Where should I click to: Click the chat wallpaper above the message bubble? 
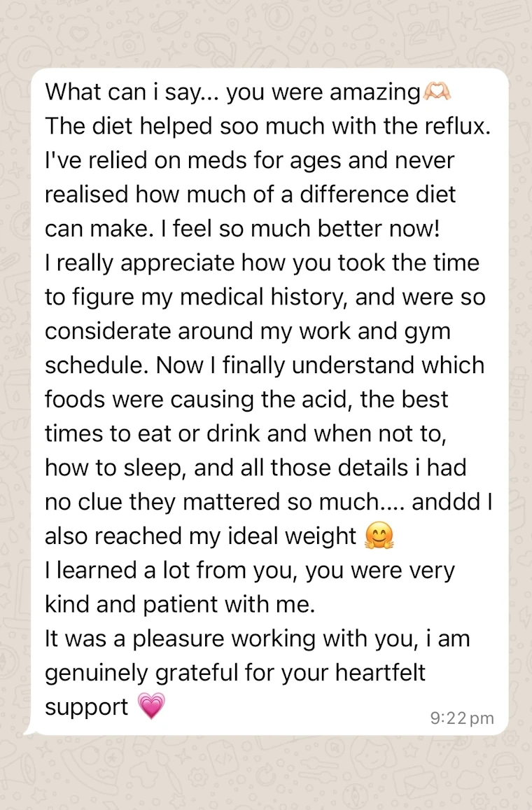pyautogui.click(x=266, y=35)
